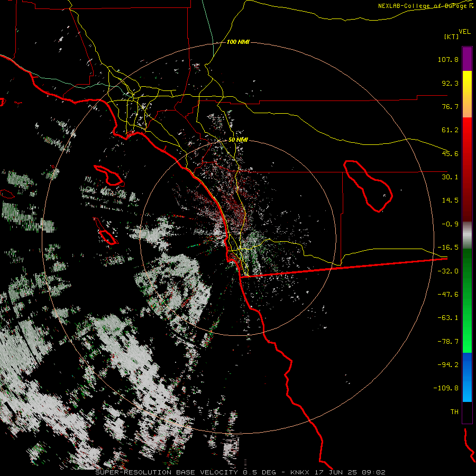Click the Salton Sea outline on the map

pos(368,186)
